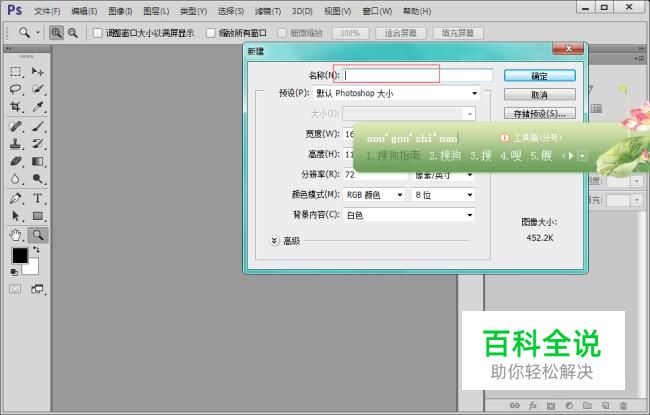This screenshot has width=650, height=415.
Task: Open the 8-bit depth dropdown
Action: [443, 195]
